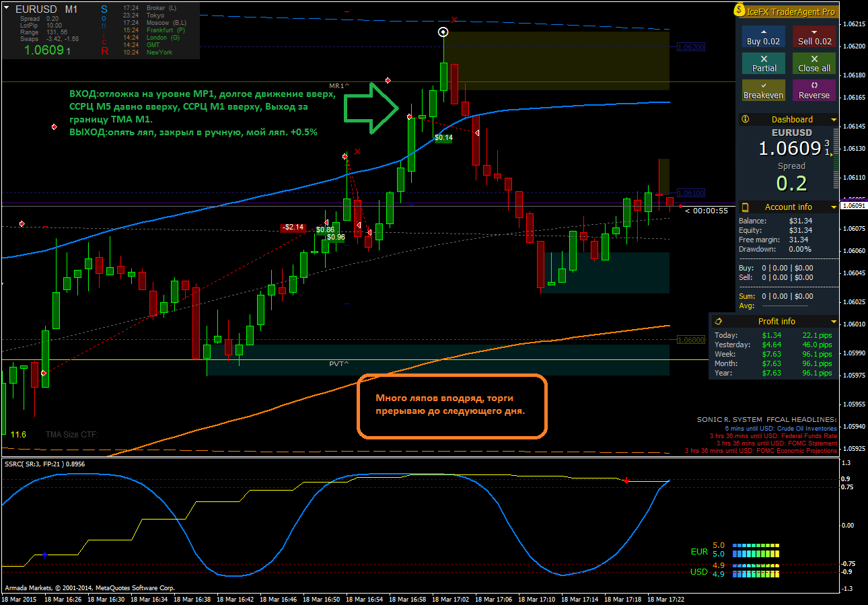Click the Today profit $1.34
This screenshot has width=868, height=605.
tap(772, 335)
